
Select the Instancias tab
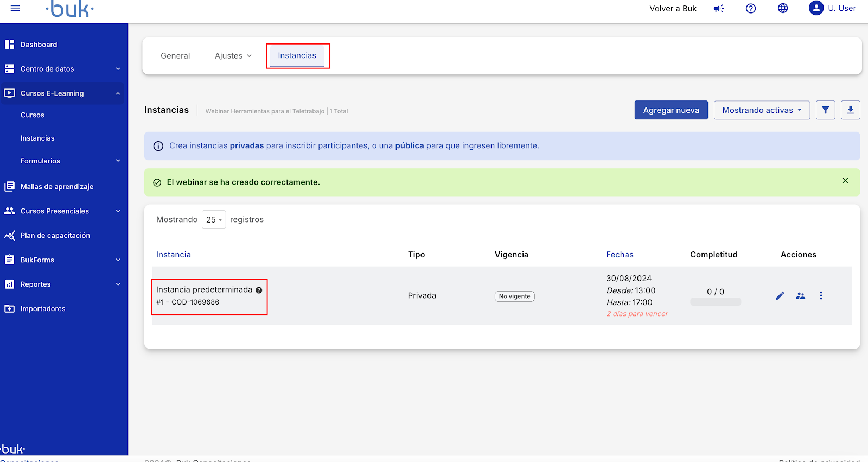pyautogui.click(x=297, y=56)
